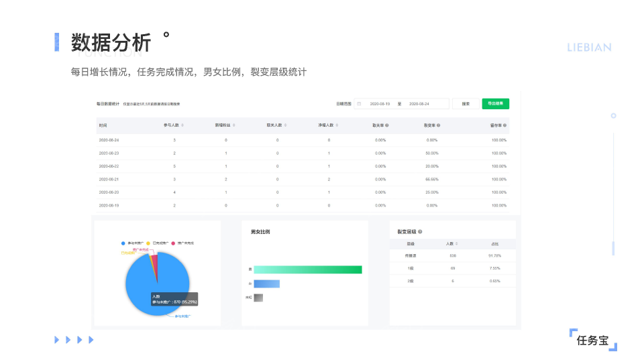The image size is (644, 362).
Task: Sort table by 参与人数 column arrows
Action: click(182, 125)
